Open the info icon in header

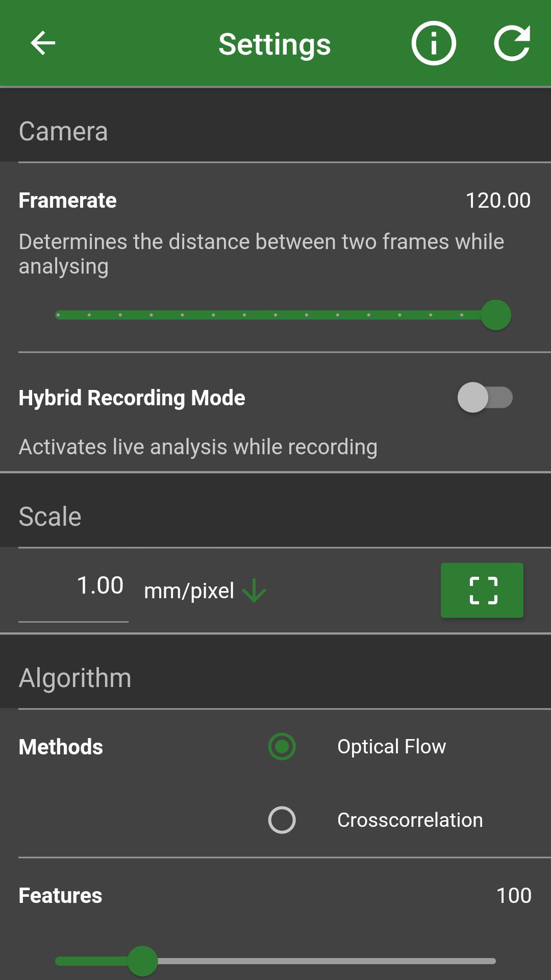pos(434,43)
